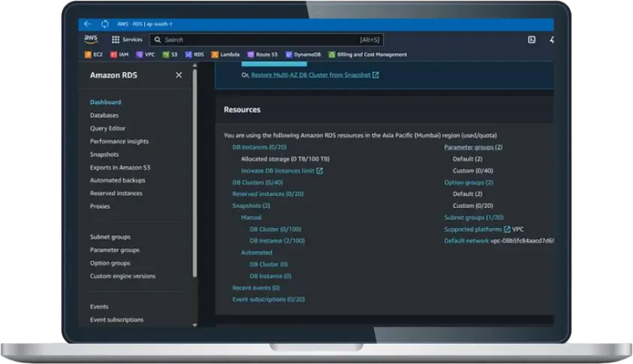Open the Route 53 shortcut
Screen dimensions: 633x364
tap(262, 55)
